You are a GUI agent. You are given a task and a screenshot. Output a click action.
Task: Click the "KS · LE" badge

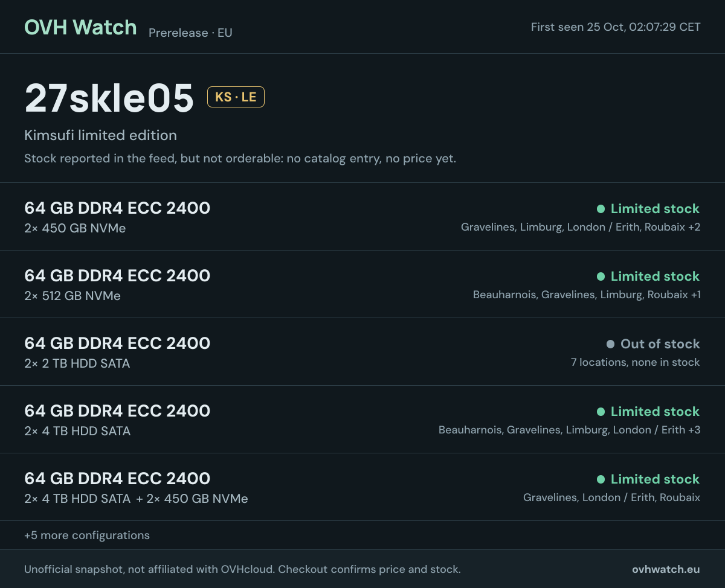coord(236,97)
